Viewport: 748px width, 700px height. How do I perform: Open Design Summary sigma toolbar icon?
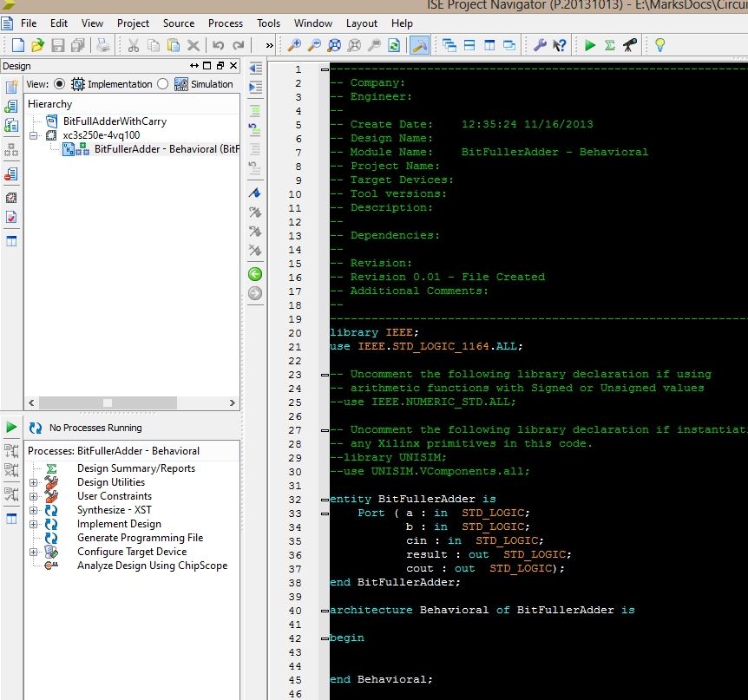(610, 45)
